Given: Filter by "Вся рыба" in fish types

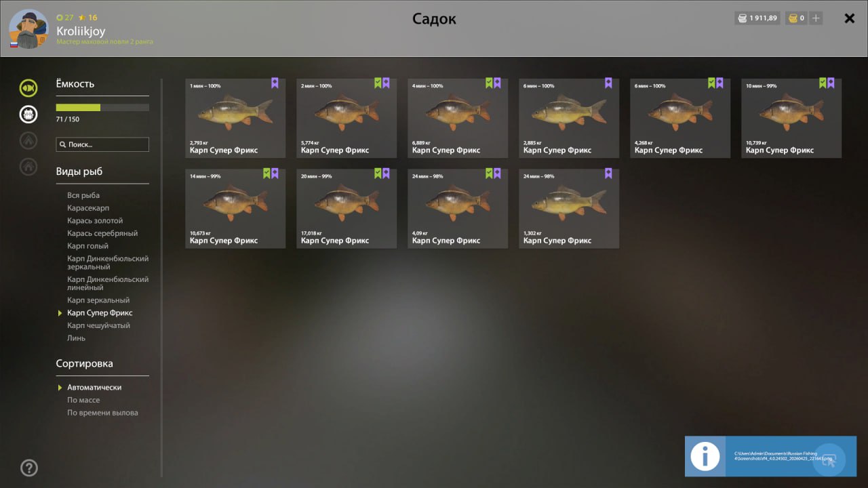Looking at the screenshot, I should [83, 195].
